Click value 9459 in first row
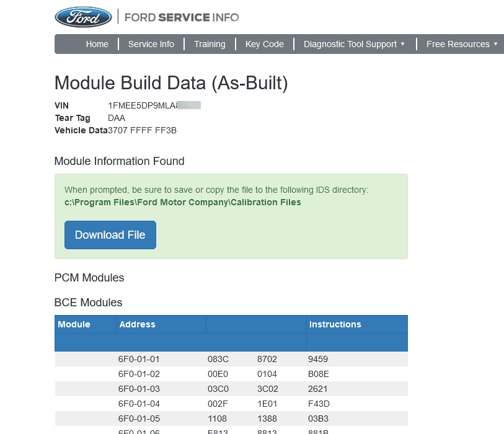504x434 pixels. coord(318,359)
